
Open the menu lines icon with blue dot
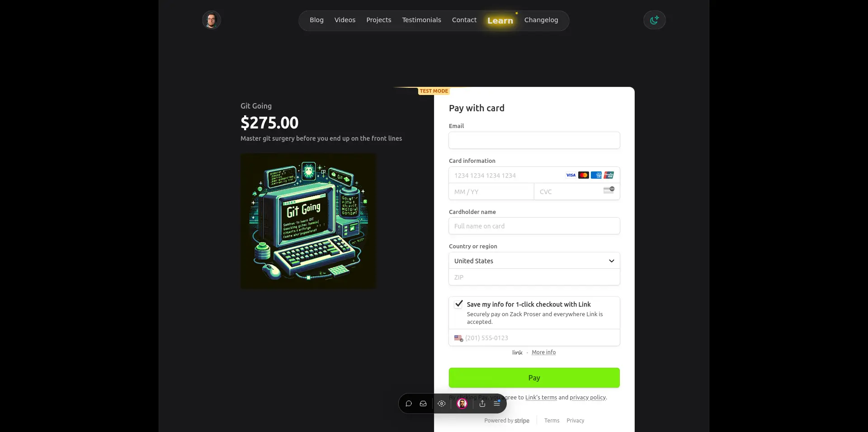(497, 403)
